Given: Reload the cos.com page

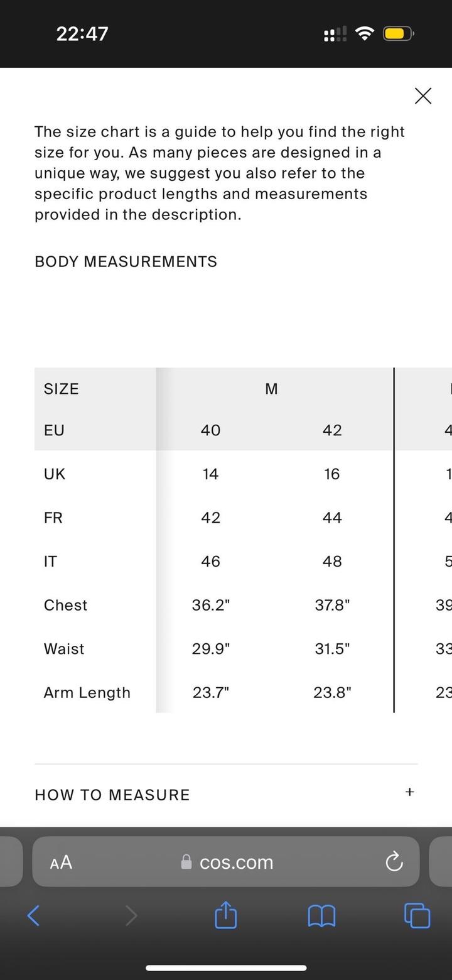Looking at the screenshot, I should click(x=394, y=862).
